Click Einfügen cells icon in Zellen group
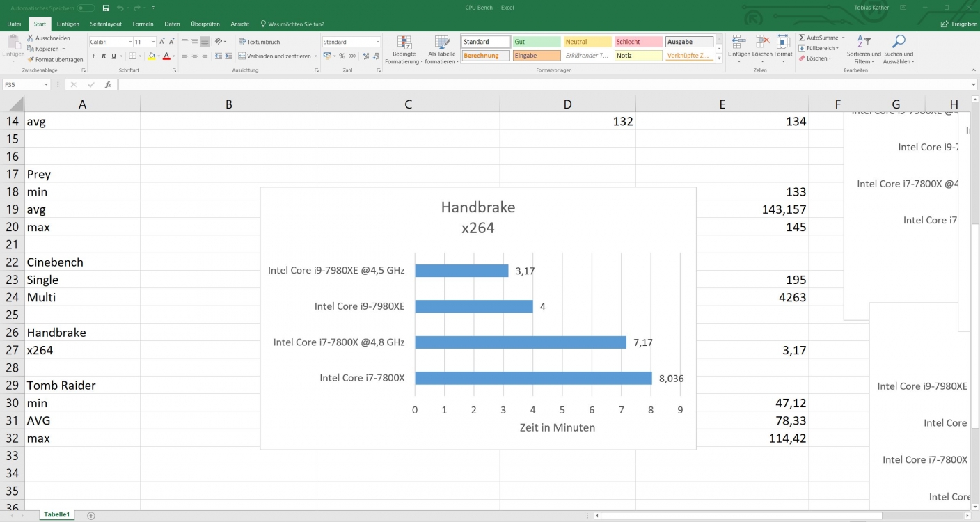 tap(738, 47)
